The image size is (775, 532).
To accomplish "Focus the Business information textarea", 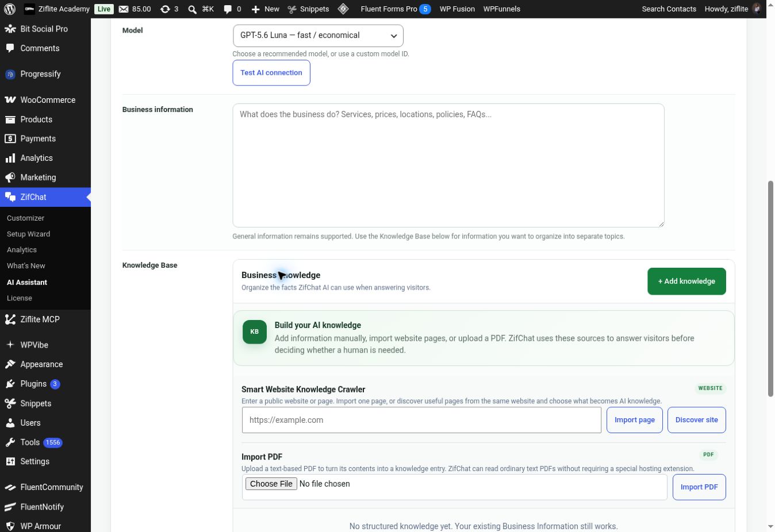I will click(448, 165).
